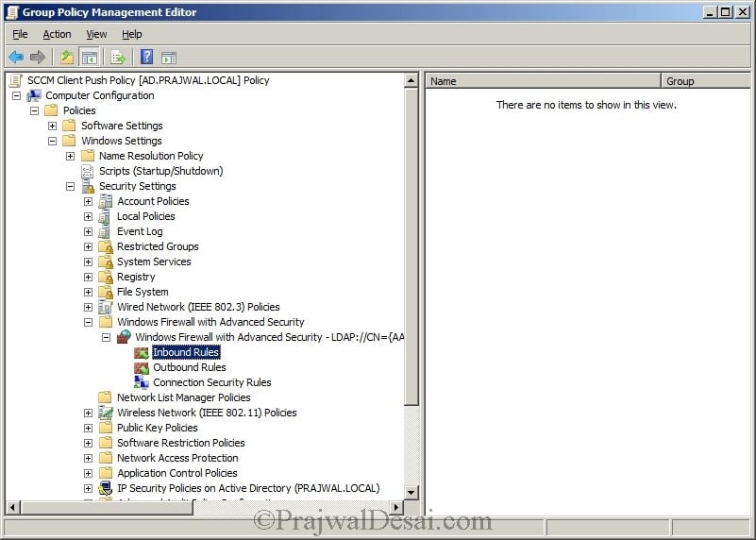
Task: Toggle the Show/Hide Action Pane icon
Action: pyautogui.click(x=169, y=58)
